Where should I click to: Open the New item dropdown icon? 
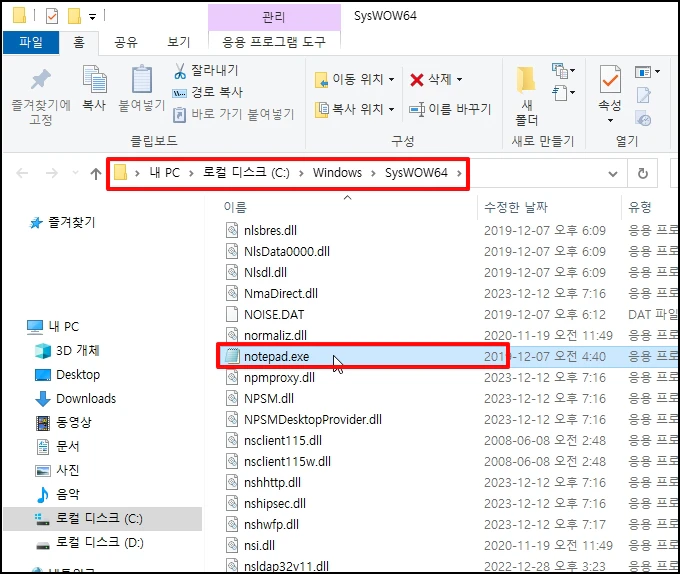click(563, 70)
